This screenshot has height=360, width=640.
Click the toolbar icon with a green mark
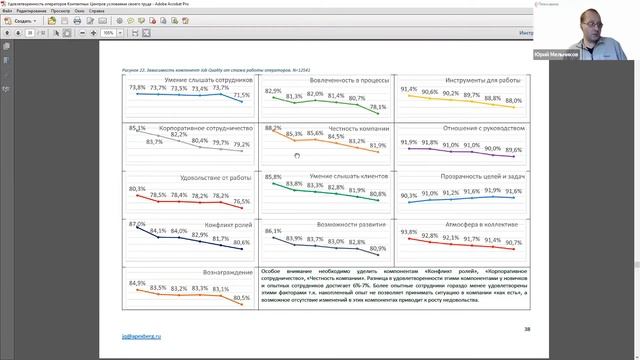tap(174, 21)
